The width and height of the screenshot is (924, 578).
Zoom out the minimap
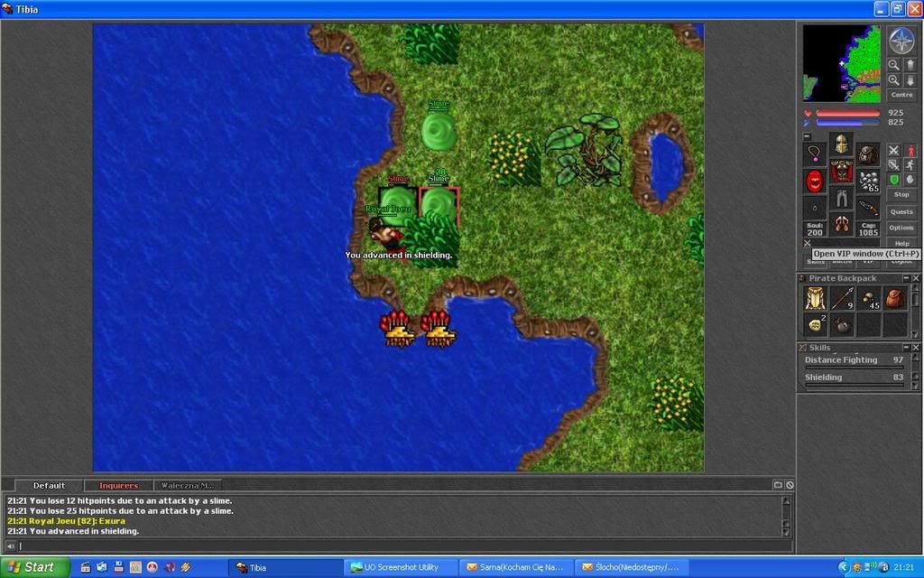pos(894,65)
